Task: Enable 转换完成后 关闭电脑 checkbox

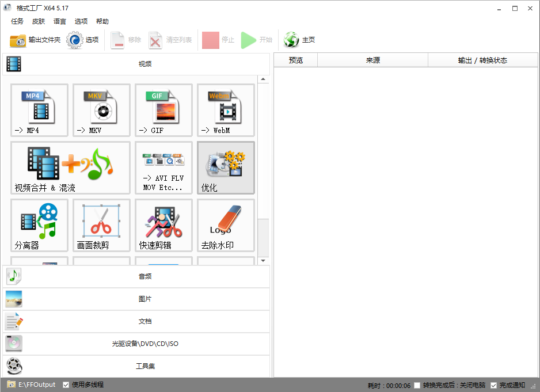Action: (x=417, y=385)
